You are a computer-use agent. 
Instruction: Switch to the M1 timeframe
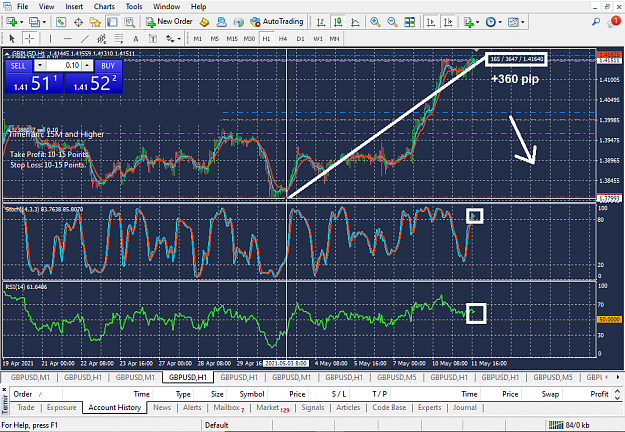[x=197, y=39]
